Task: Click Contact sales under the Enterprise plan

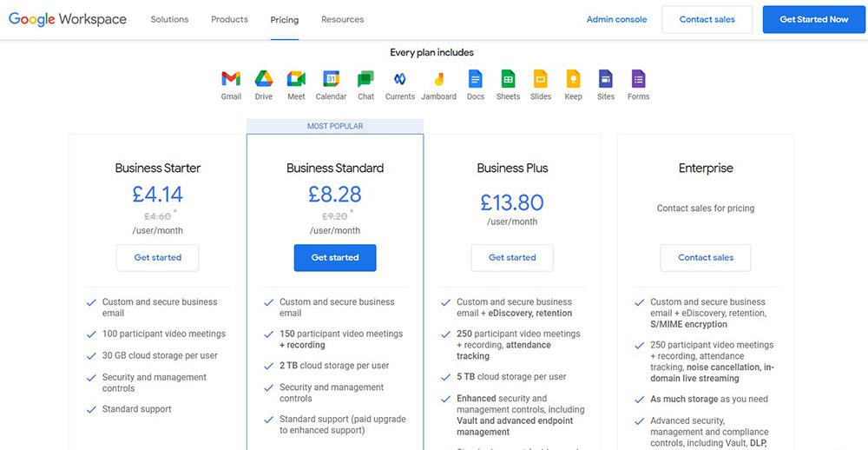Action: [706, 258]
